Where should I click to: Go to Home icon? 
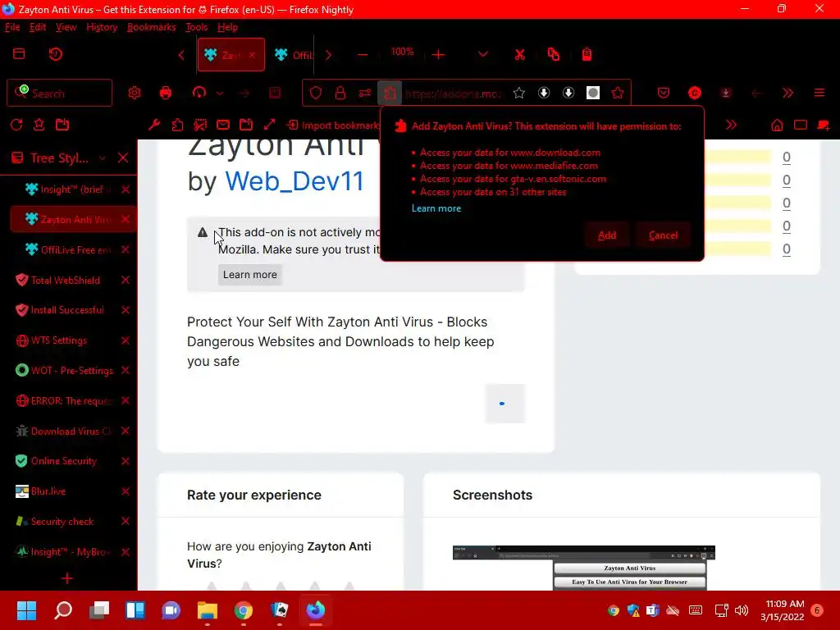(x=777, y=126)
